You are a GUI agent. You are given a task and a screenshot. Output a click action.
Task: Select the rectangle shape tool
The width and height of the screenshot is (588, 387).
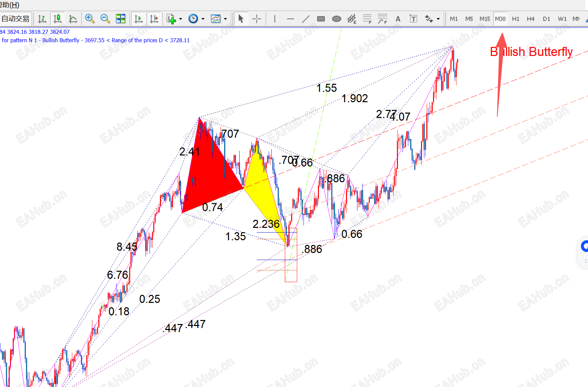(x=321, y=19)
